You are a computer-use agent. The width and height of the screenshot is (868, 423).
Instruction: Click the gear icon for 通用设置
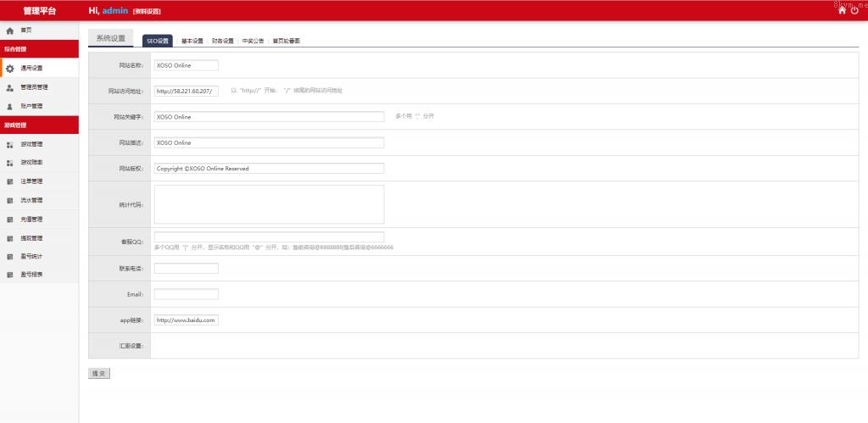10,68
